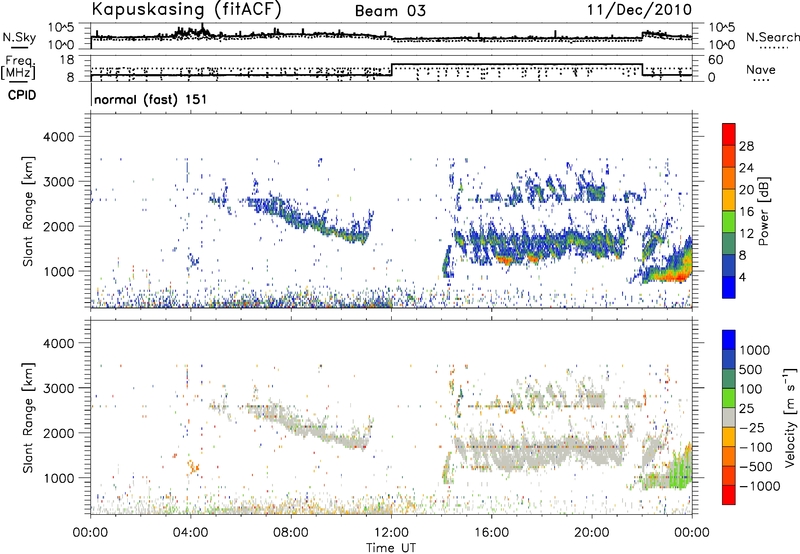Click the "Beam 03" label
The image size is (800, 554).
tap(390, 11)
